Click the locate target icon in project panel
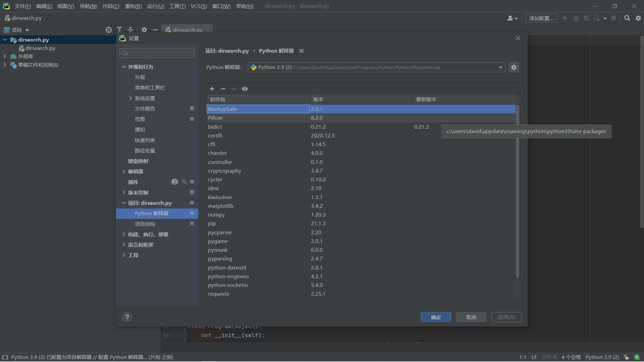 [108, 30]
